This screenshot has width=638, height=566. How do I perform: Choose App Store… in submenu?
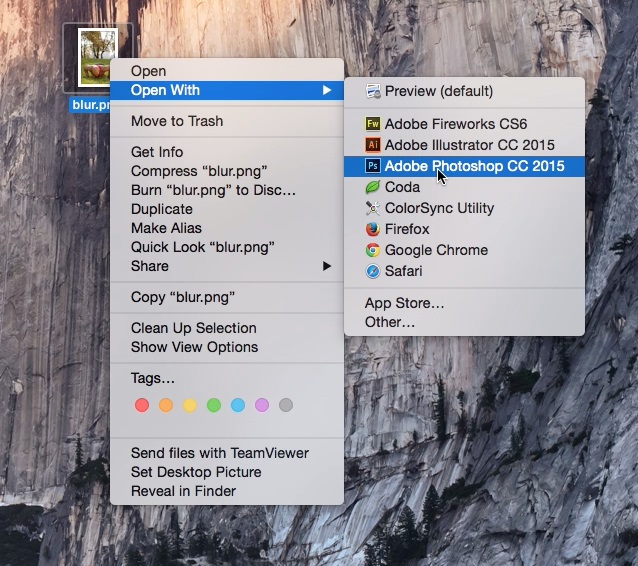point(464,303)
